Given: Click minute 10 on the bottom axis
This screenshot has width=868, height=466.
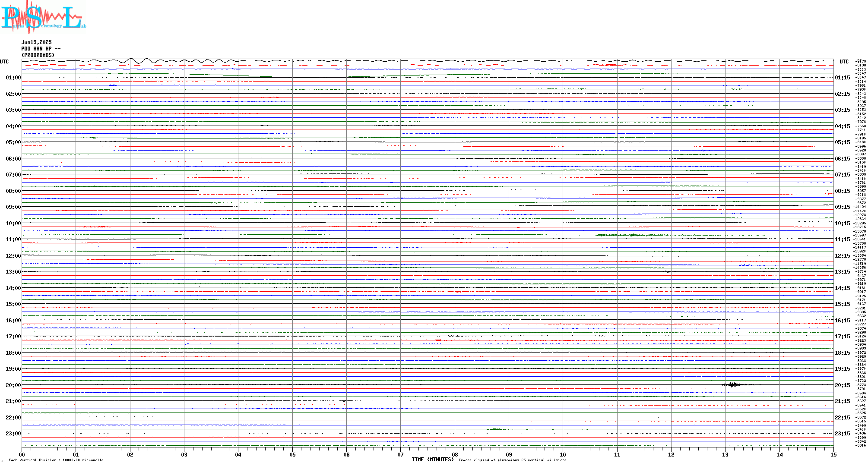Looking at the screenshot, I should point(563,454).
